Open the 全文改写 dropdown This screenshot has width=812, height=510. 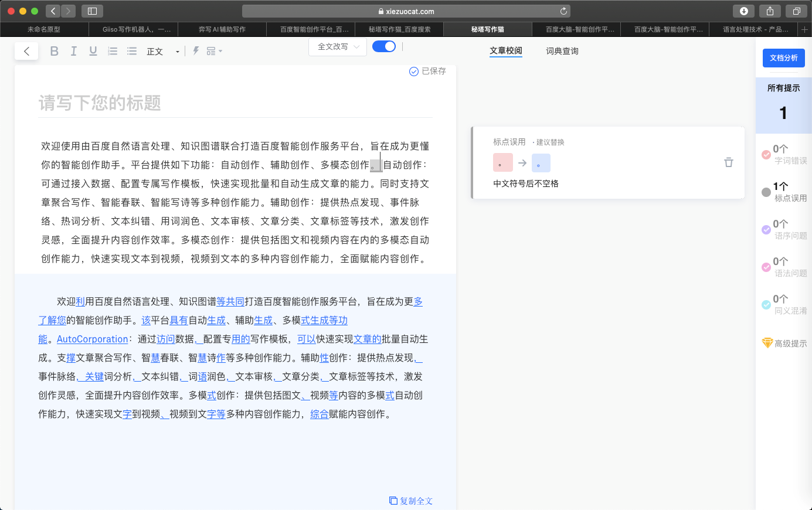point(338,47)
